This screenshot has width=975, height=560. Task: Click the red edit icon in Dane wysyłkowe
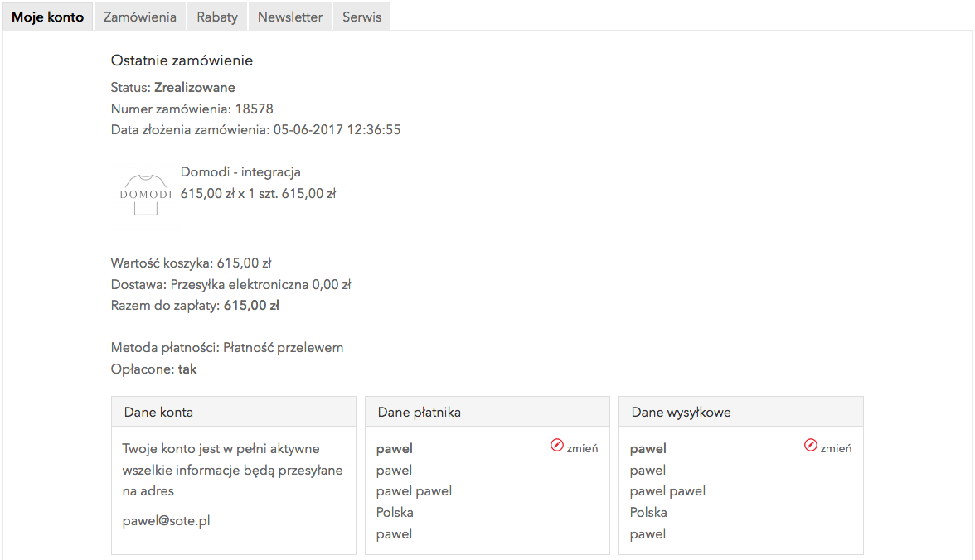(x=810, y=445)
